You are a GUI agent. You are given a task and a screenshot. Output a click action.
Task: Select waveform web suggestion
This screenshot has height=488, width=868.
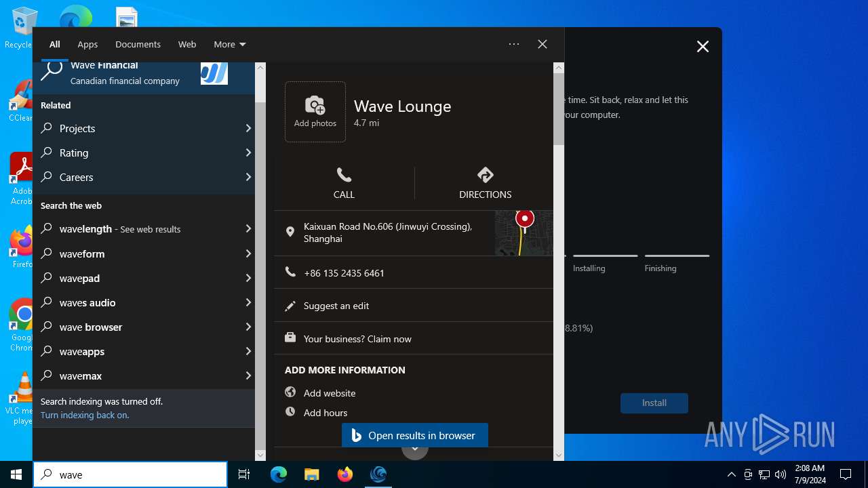144,253
